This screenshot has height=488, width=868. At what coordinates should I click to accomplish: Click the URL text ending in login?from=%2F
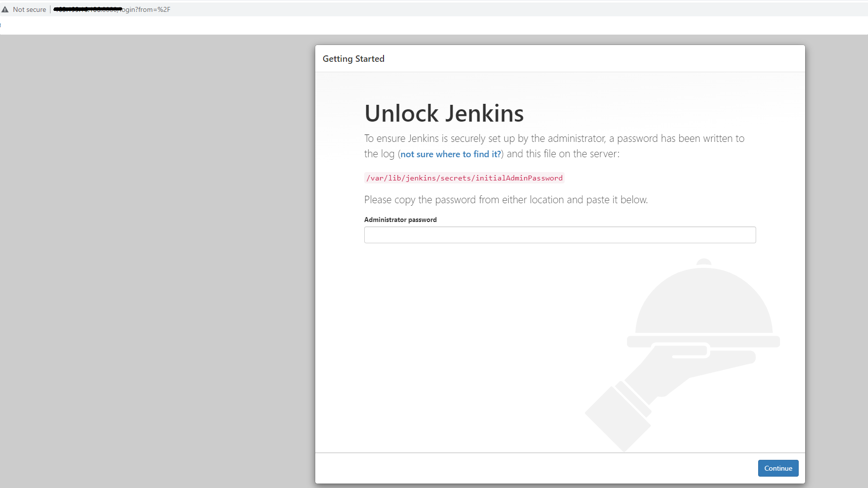[112, 9]
